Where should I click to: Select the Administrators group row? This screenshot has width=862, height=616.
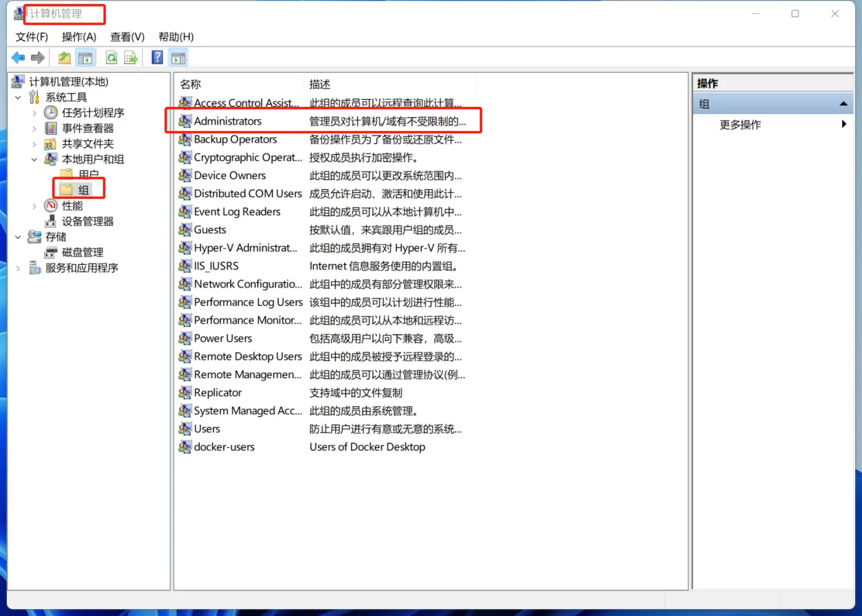coord(228,121)
